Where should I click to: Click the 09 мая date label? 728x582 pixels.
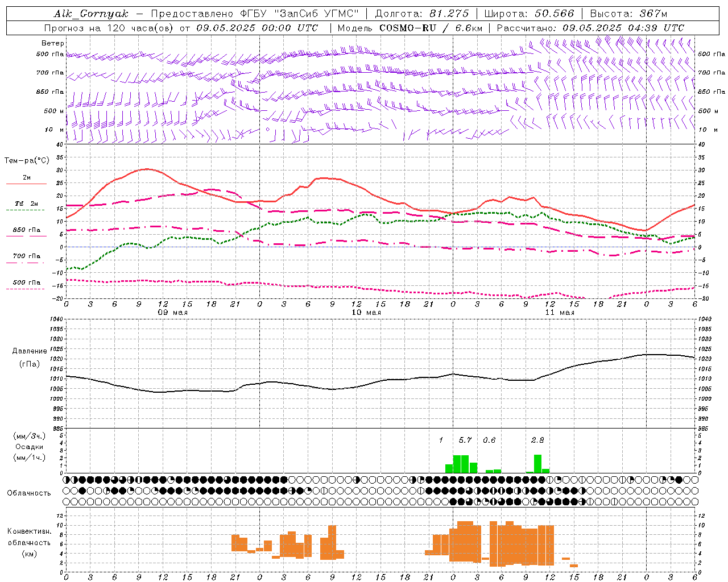click(173, 313)
